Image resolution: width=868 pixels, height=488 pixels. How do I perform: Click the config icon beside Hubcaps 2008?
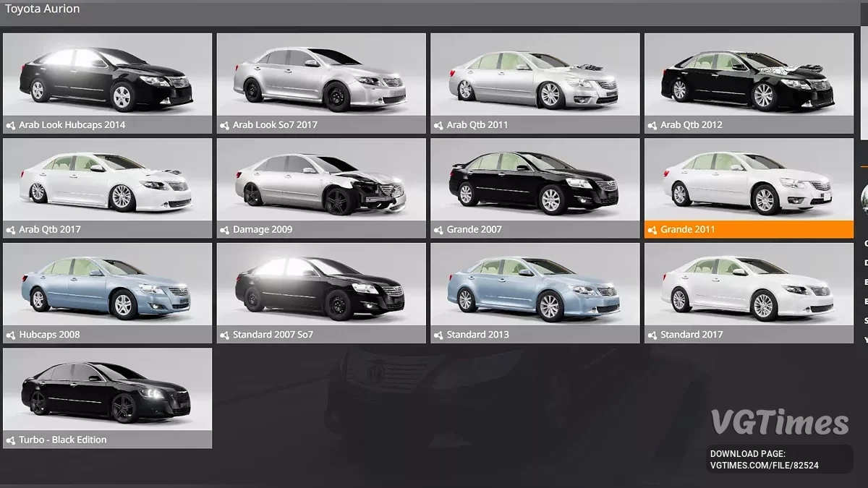pyautogui.click(x=11, y=335)
